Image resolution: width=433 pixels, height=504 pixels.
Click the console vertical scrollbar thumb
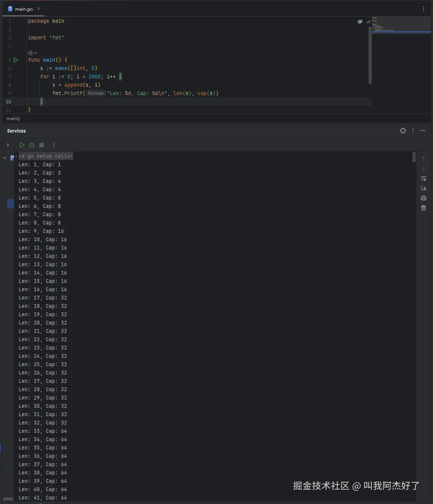[x=414, y=157]
